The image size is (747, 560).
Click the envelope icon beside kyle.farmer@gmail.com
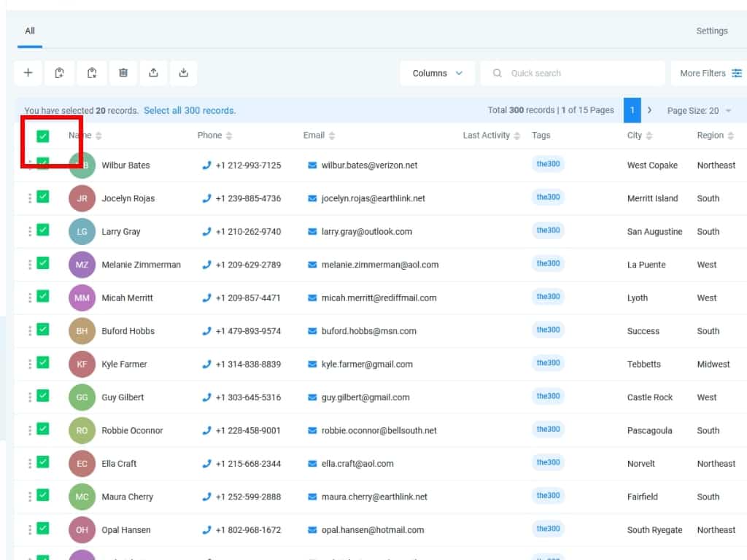(312, 365)
